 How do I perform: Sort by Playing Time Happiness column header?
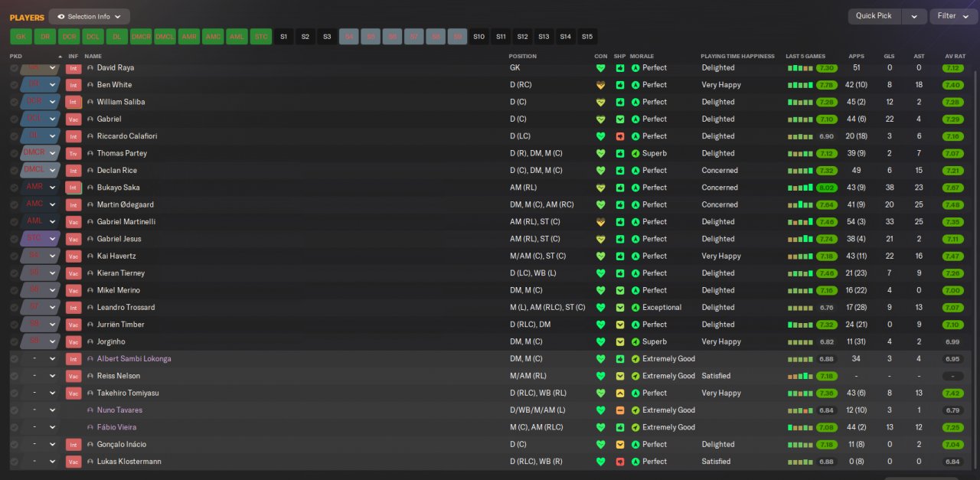pos(737,57)
